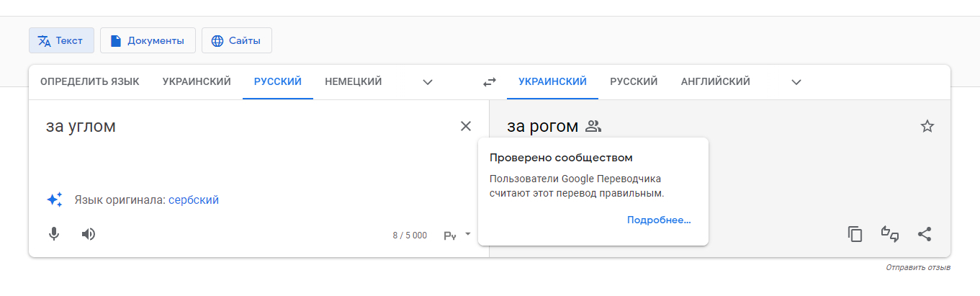
Task: Click into the source text за углом
Action: click(x=81, y=127)
